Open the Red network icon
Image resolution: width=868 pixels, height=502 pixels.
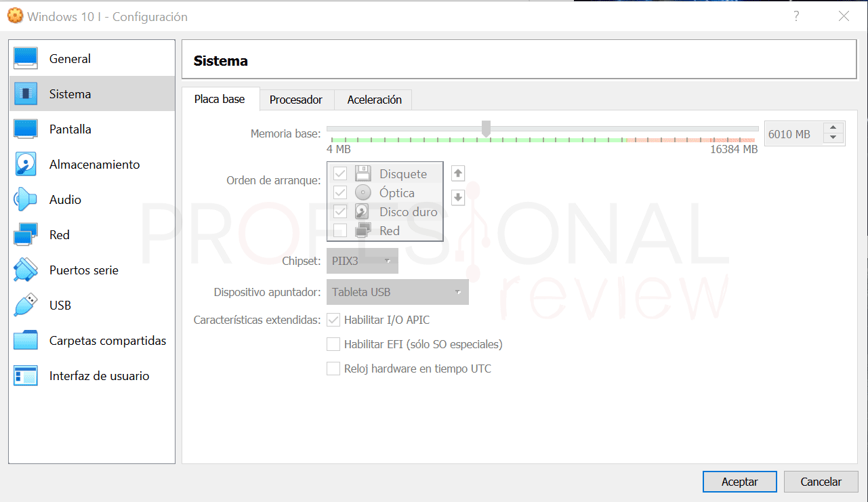[x=26, y=235]
